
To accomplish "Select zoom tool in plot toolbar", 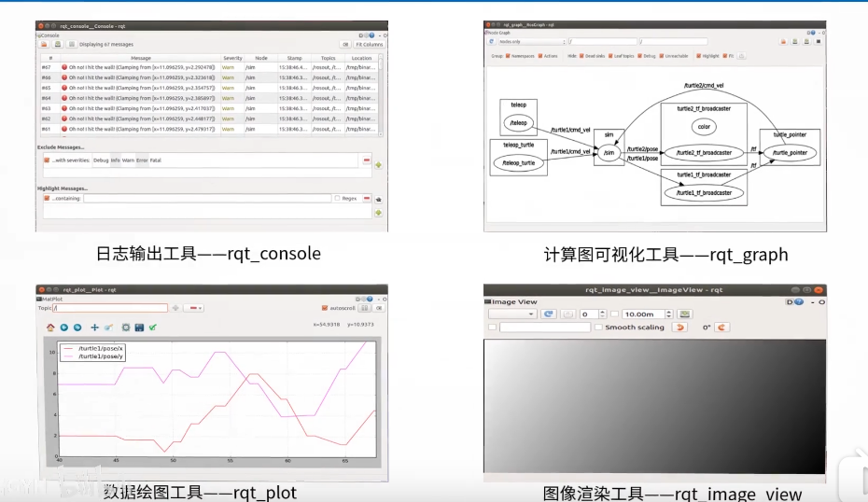I will pos(108,328).
